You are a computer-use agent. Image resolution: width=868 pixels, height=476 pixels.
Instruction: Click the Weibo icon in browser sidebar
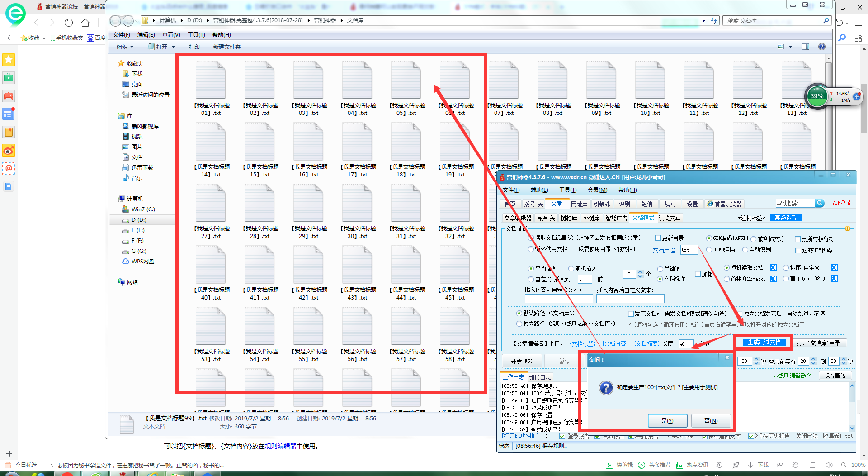9,150
